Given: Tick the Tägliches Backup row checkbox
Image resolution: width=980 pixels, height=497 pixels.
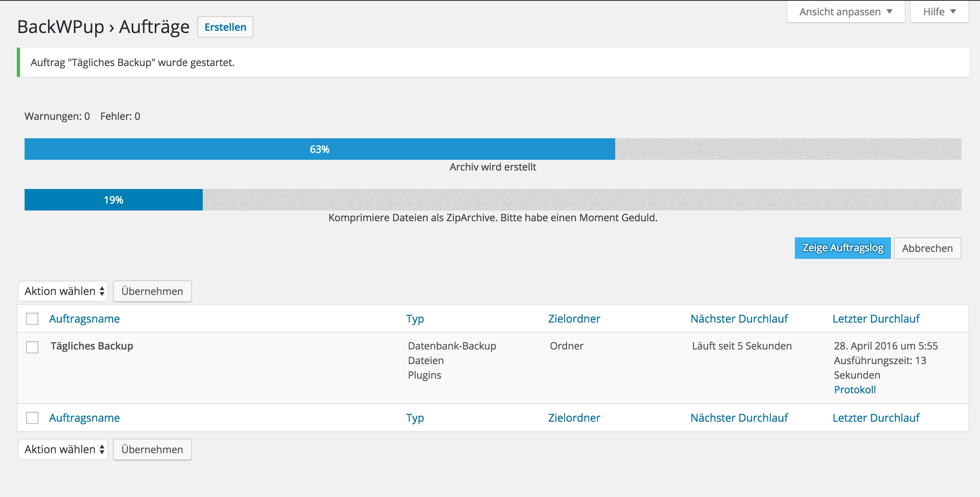Looking at the screenshot, I should [x=32, y=347].
